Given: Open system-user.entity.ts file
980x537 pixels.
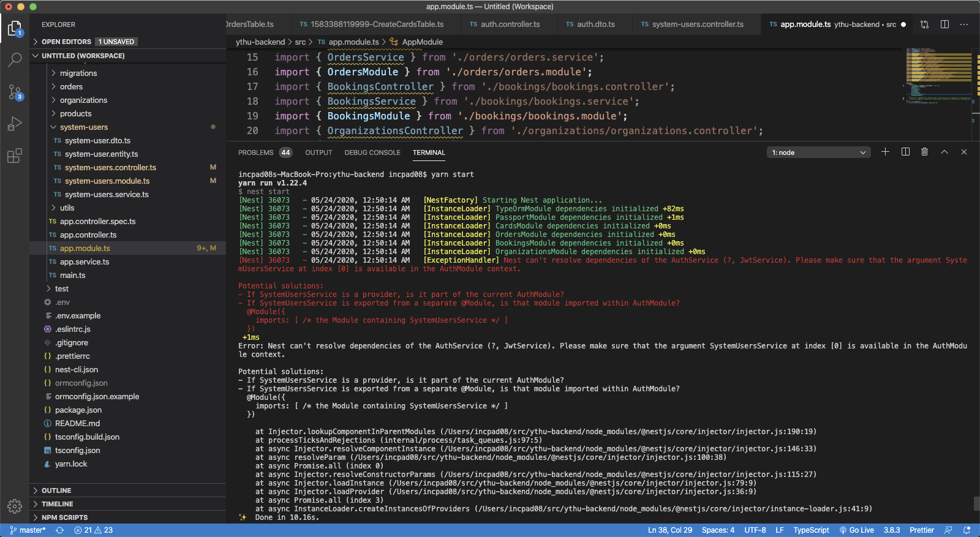Looking at the screenshot, I should tap(128, 154).
